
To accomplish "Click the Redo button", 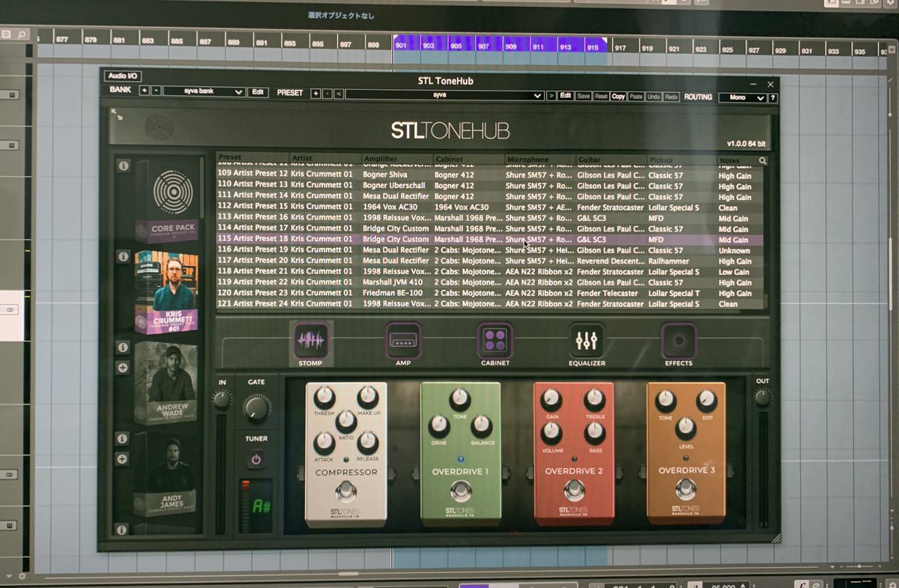I will pos(671,97).
